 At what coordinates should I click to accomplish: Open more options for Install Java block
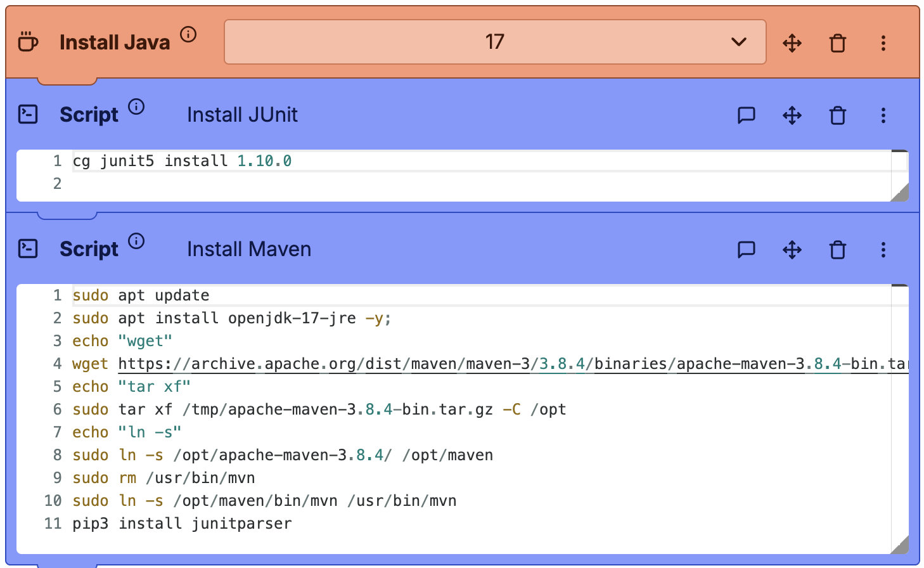tap(883, 43)
